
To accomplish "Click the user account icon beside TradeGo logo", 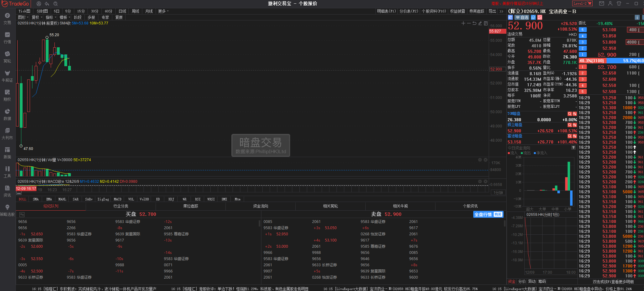I will tap(39, 4).
